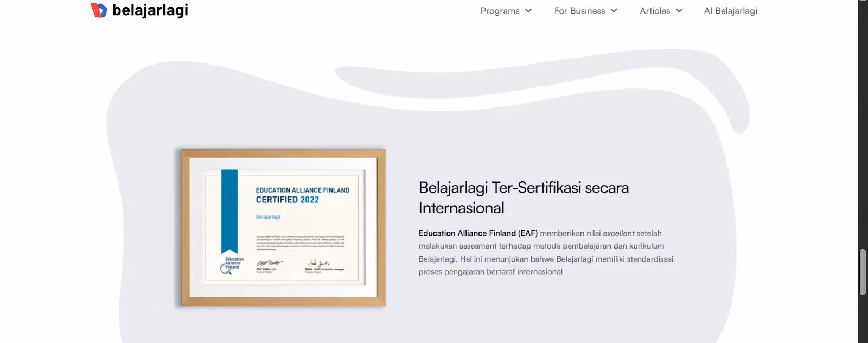The image size is (868, 343).
Task: Open the belajarlagi home text link
Action: pyautogui.click(x=150, y=10)
